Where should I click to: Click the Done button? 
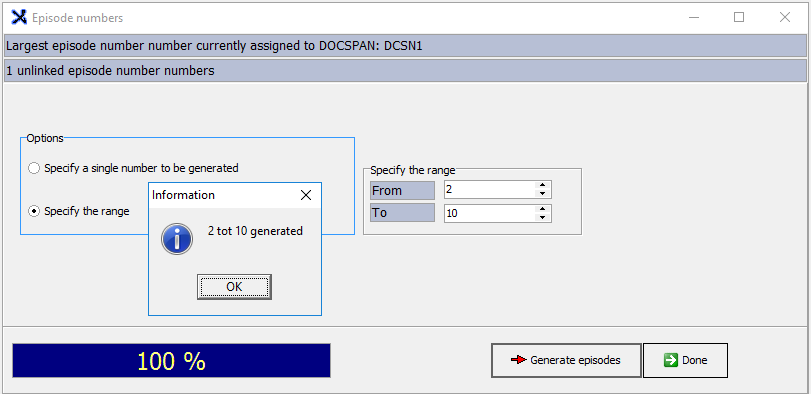(x=685, y=360)
